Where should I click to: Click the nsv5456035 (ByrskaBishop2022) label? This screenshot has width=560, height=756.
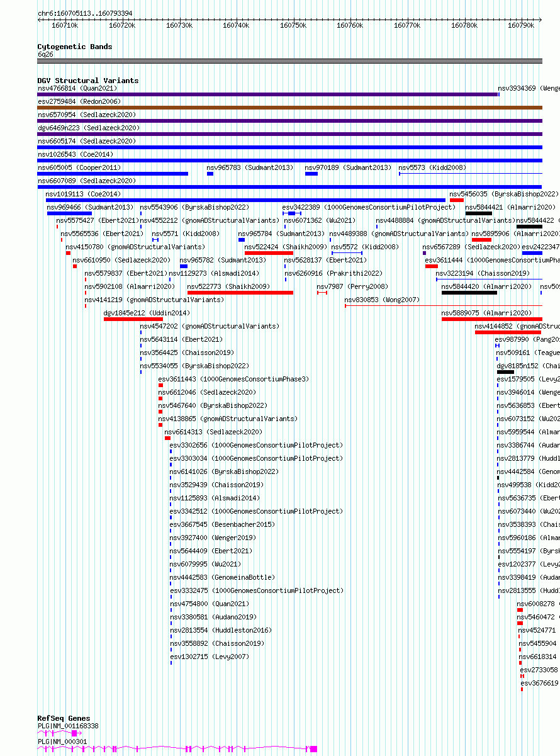point(504,194)
